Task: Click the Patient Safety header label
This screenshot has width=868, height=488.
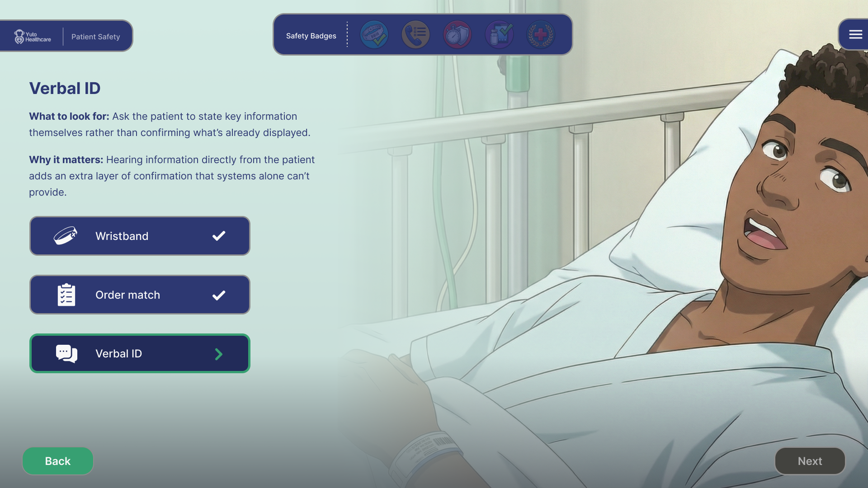Action: coord(96,37)
